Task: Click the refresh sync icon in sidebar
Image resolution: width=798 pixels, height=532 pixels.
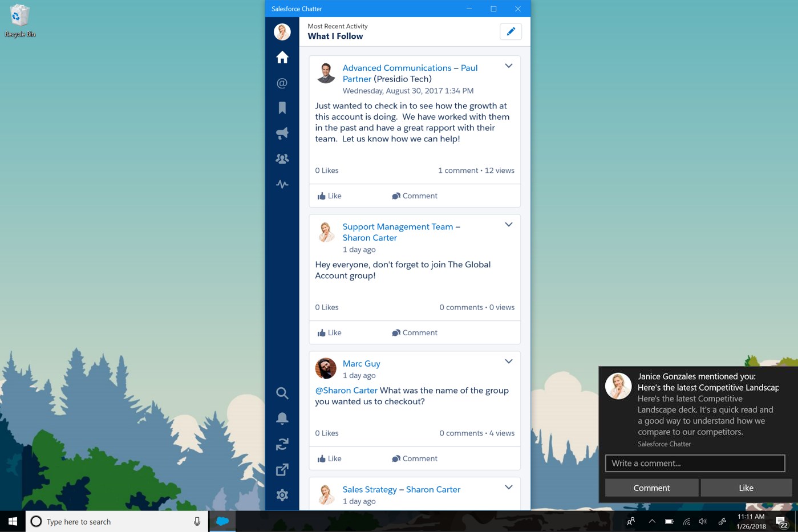Action: 282,444
